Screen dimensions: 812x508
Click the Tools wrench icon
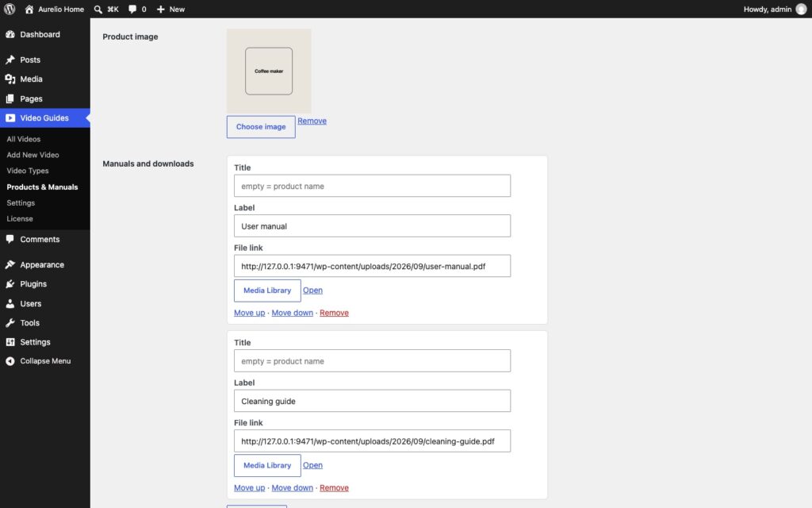tap(10, 322)
